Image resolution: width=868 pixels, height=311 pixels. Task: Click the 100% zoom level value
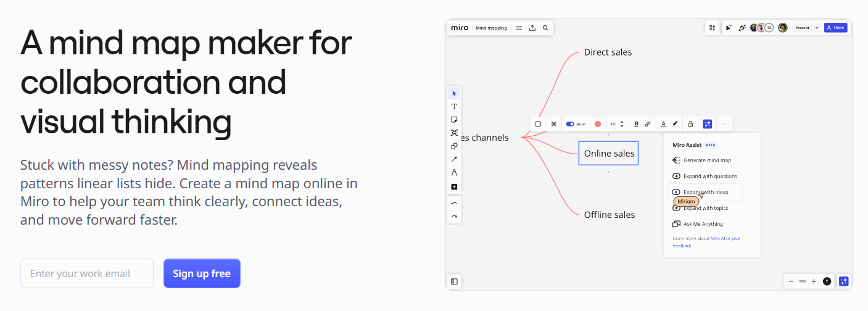[802, 281]
